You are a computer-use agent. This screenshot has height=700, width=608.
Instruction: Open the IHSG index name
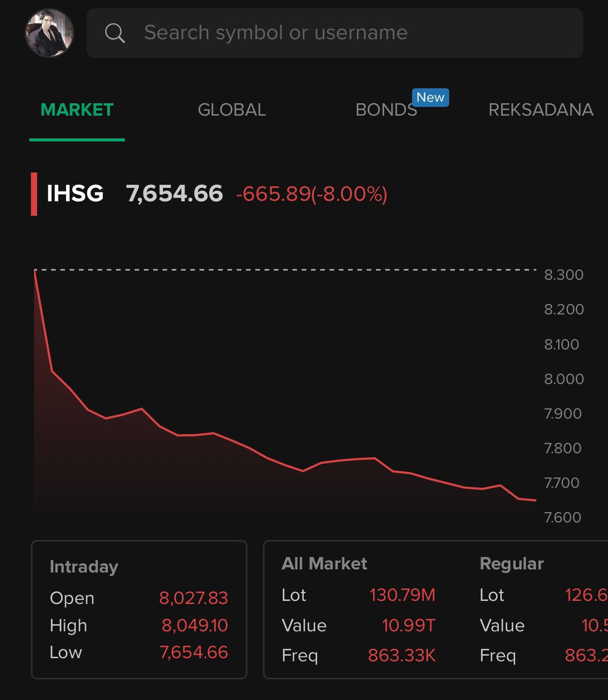point(75,194)
